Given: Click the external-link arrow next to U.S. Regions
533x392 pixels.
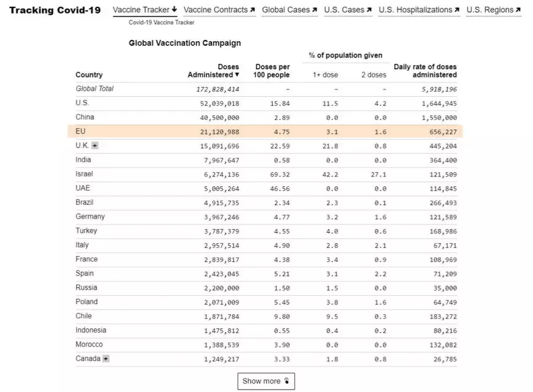Looking at the screenshot, I should point(517,9).
